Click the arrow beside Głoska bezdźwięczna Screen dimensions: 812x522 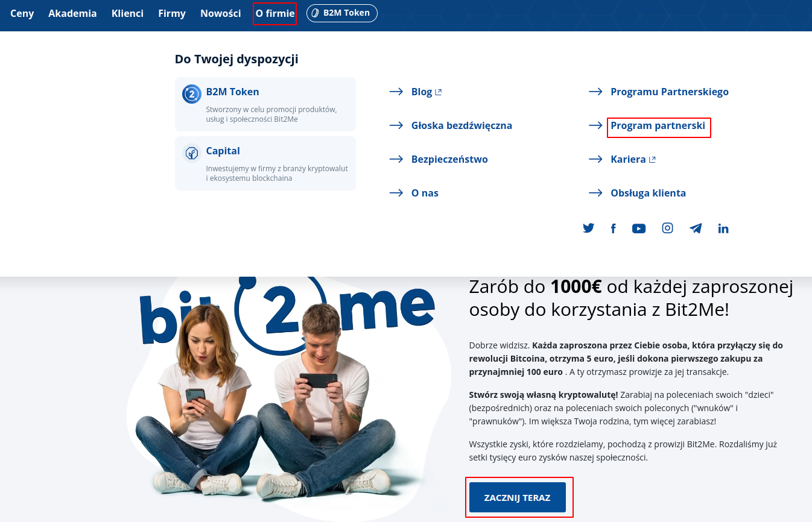[396, 125]
